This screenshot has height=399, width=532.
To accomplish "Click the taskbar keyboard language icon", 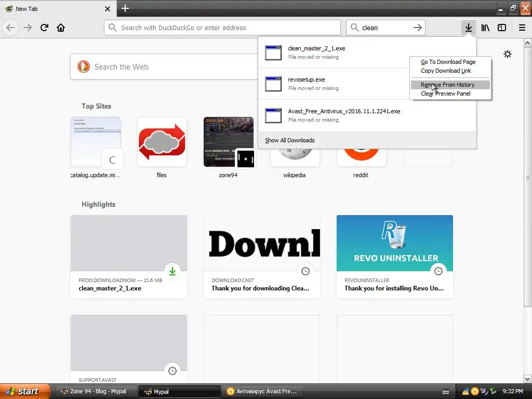I will click(x=446, y=392).
